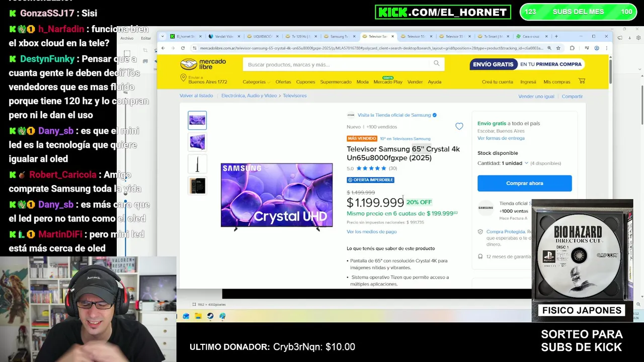Expand the Categorías dropdown
This screenshot has width=644, height=362.
(x=256, y=82)
